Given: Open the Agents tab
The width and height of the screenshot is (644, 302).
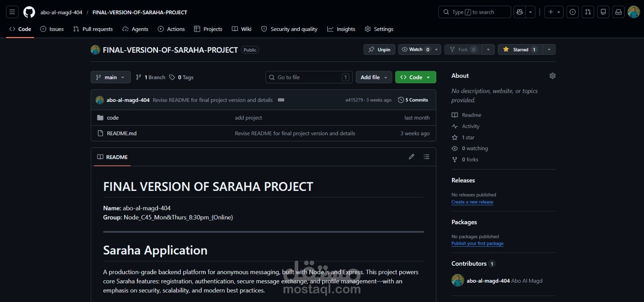Looking at the screenshot, I should (x=135, y=29).
